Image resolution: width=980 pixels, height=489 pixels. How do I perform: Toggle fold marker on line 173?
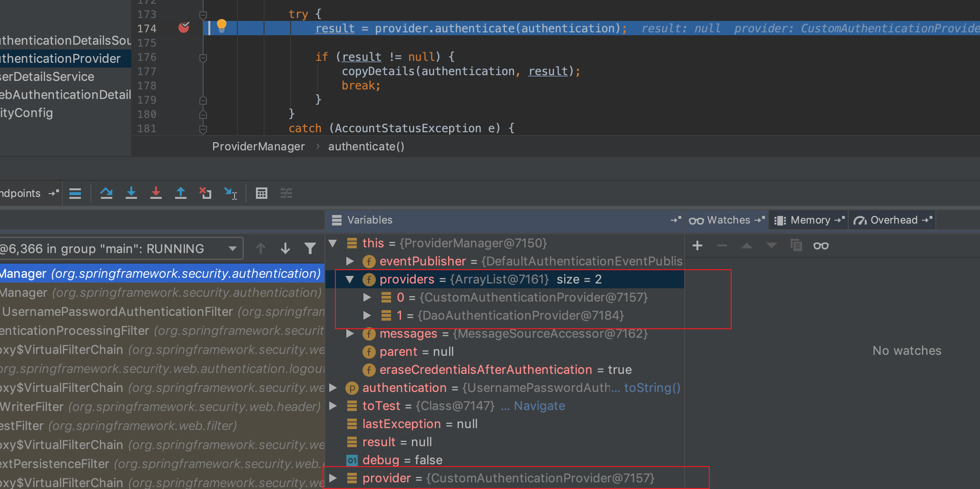click(x=203, y=15)
